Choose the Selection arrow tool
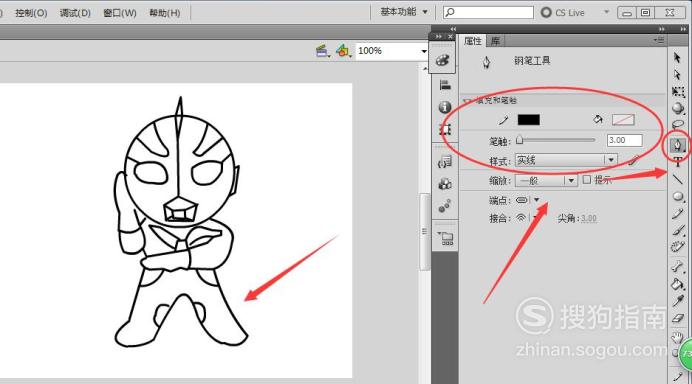The image size is (692, 384). (677, 57)
